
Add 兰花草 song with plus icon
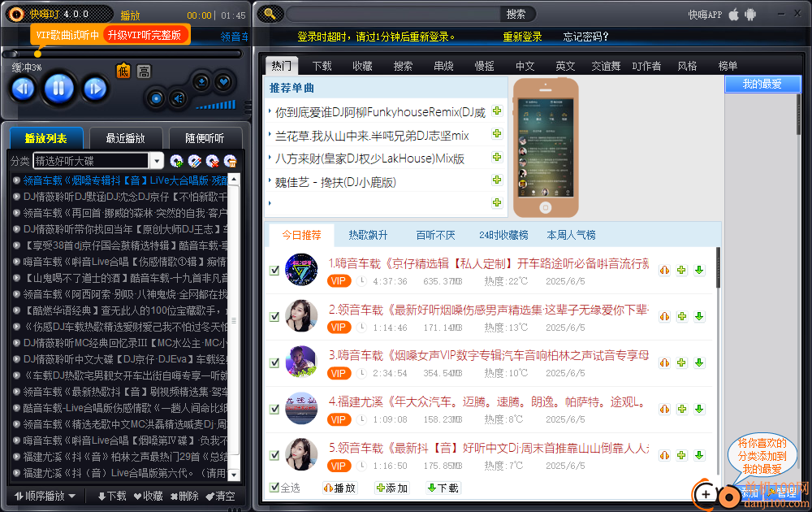tap(497, 134)
